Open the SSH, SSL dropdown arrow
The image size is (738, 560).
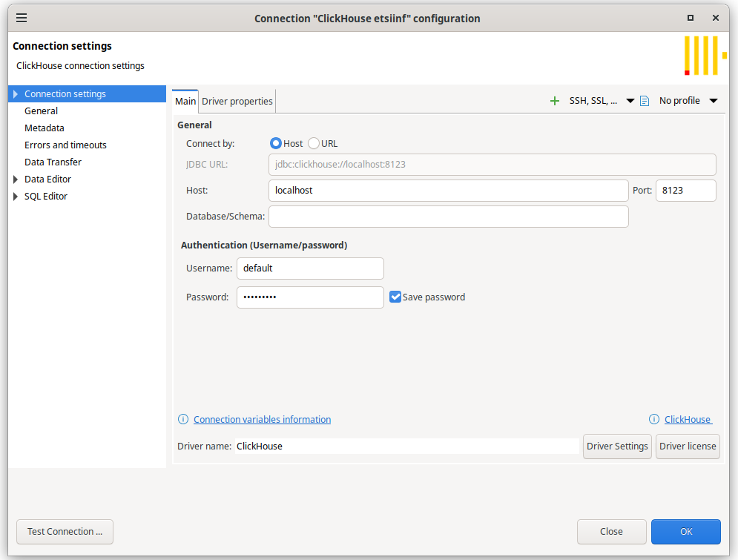630,101
